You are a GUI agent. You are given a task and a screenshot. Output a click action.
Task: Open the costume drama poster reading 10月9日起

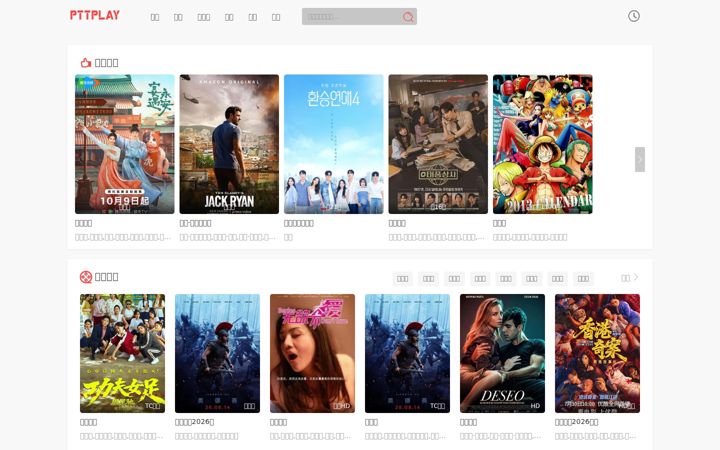point(124,144)
